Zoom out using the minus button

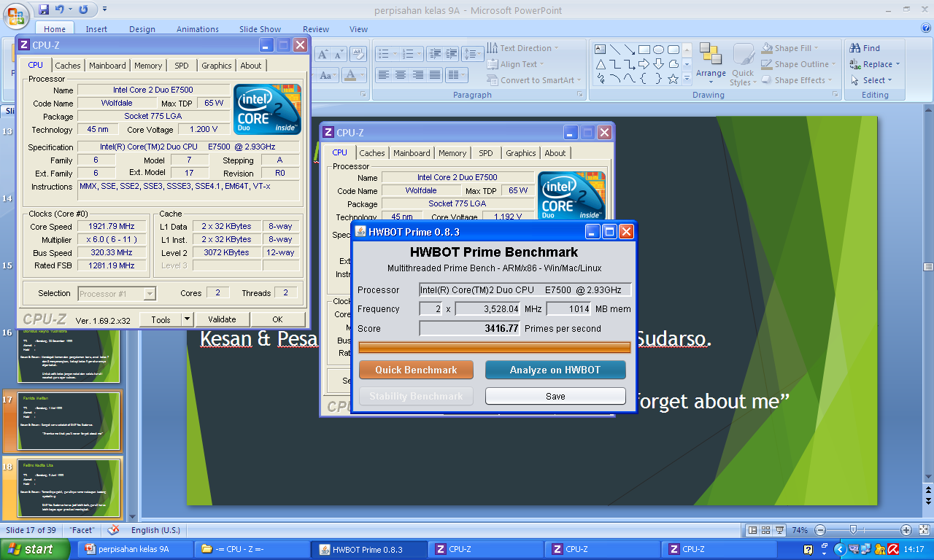pyautogui.click(x=820, y=530)
